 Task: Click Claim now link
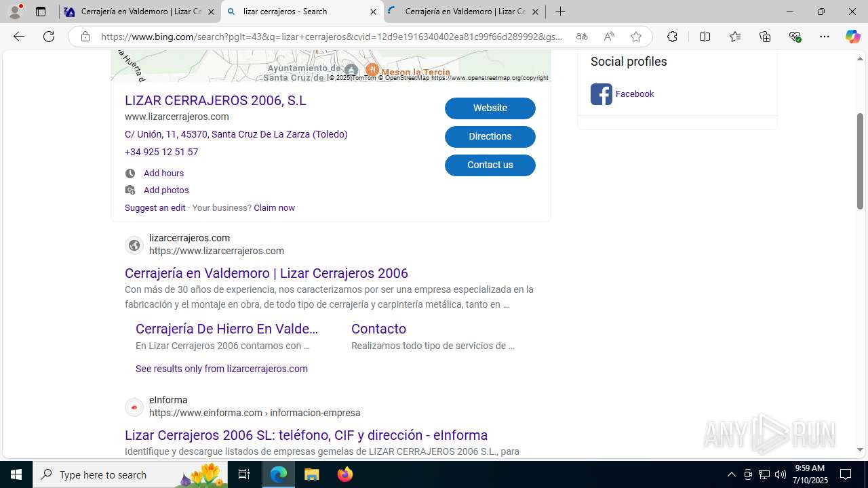[274, 208]
